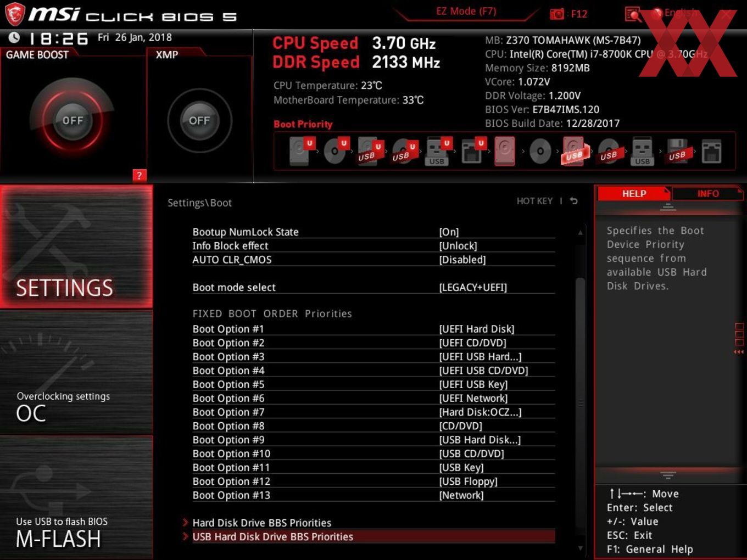
Task: Click the HOT KEY label
Action: click(534, 201)
